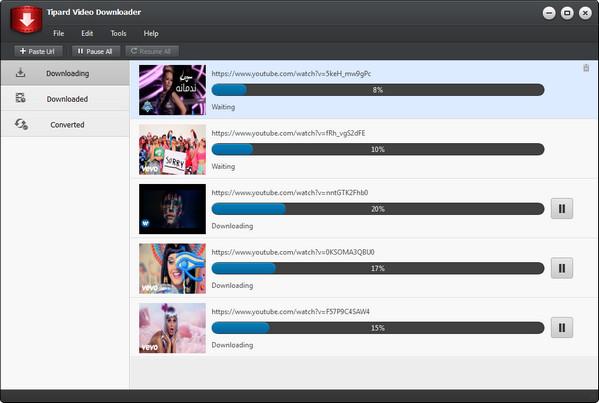This screenshot has width=599, height=403.
Task: Open the Help menu
Action: pos(151,33)
